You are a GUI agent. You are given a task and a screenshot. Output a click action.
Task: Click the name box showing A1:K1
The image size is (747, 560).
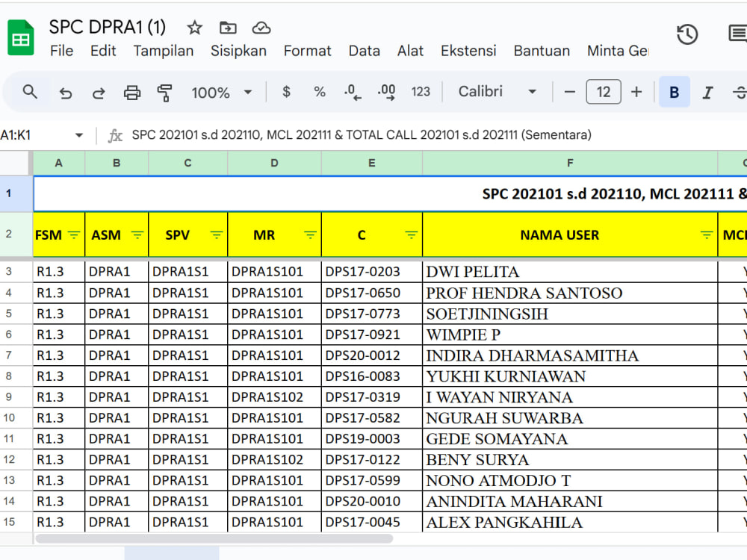tap(36, 135)
